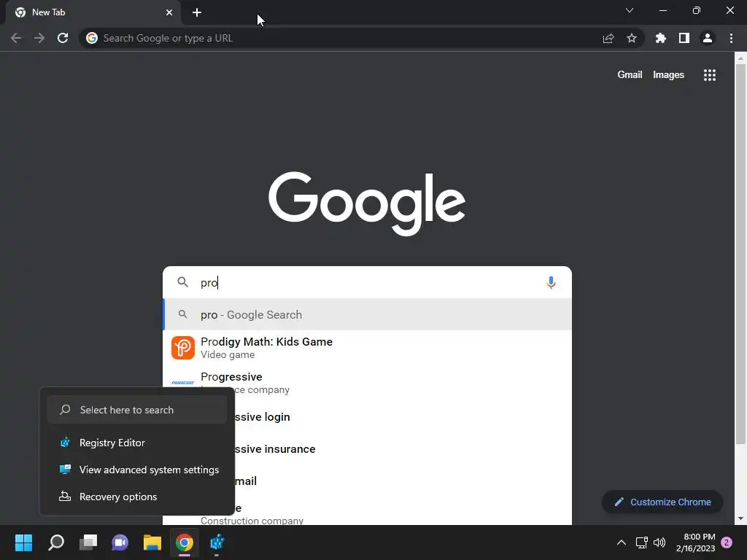Viewport: 747px width, 560px height.
Task: Click the Chrome taskbar icon
Action: [185, 542]
